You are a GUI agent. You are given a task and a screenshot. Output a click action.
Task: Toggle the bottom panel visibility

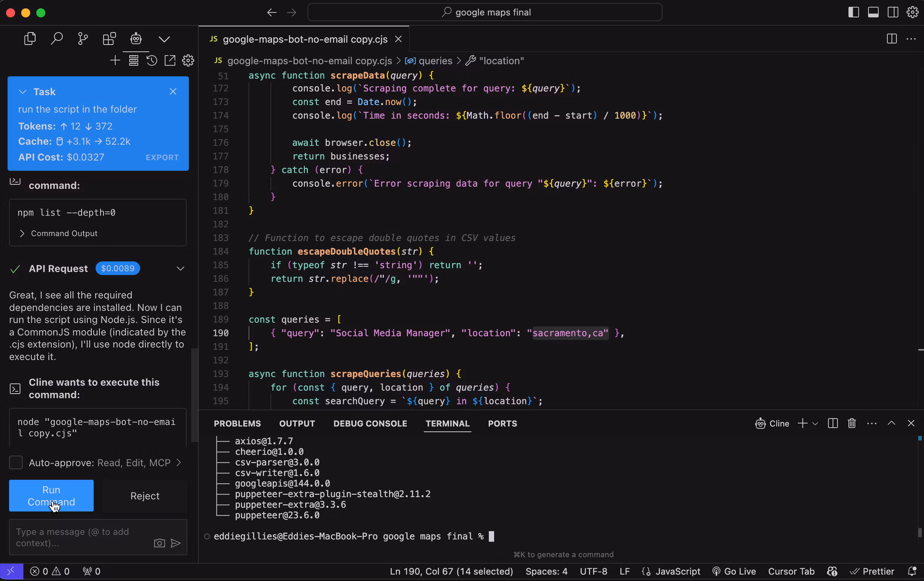tap(873, 12)
